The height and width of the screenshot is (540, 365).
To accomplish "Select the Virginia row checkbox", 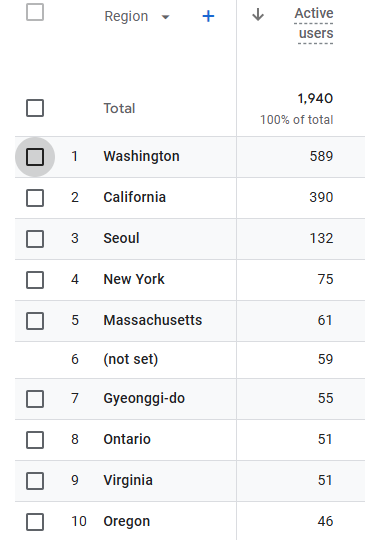I will pos(35,481).
